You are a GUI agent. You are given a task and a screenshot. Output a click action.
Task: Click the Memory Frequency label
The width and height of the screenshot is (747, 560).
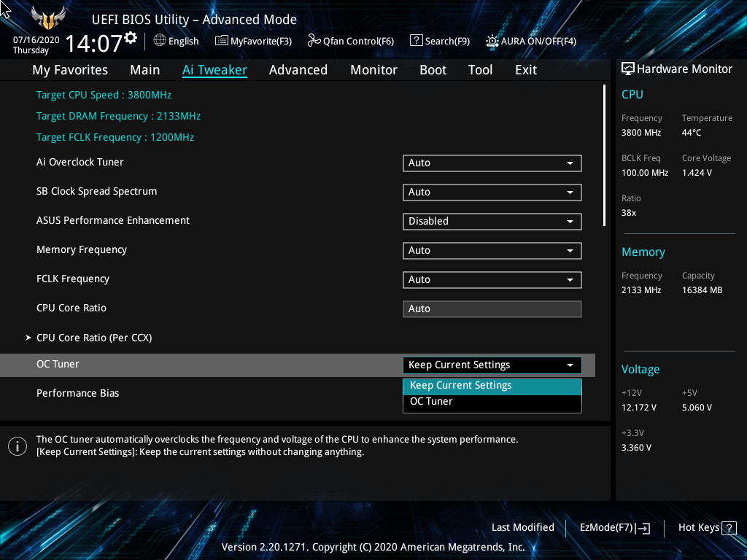click(x=82, y=250)
